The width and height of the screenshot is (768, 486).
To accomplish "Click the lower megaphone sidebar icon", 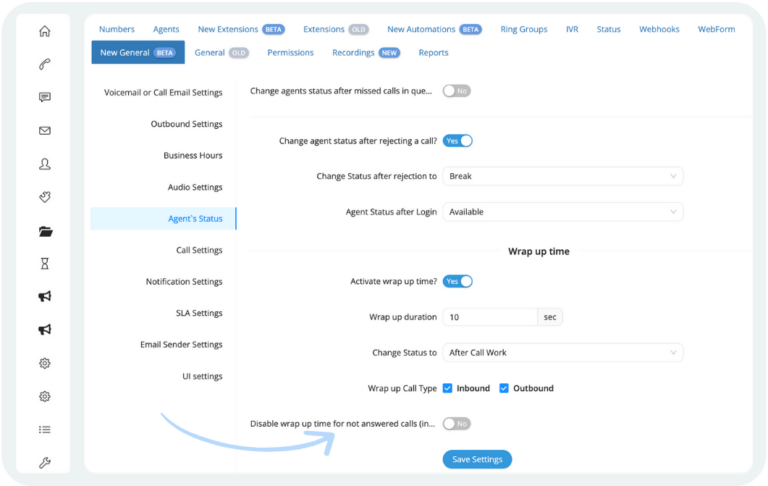I will coord(45,329).
